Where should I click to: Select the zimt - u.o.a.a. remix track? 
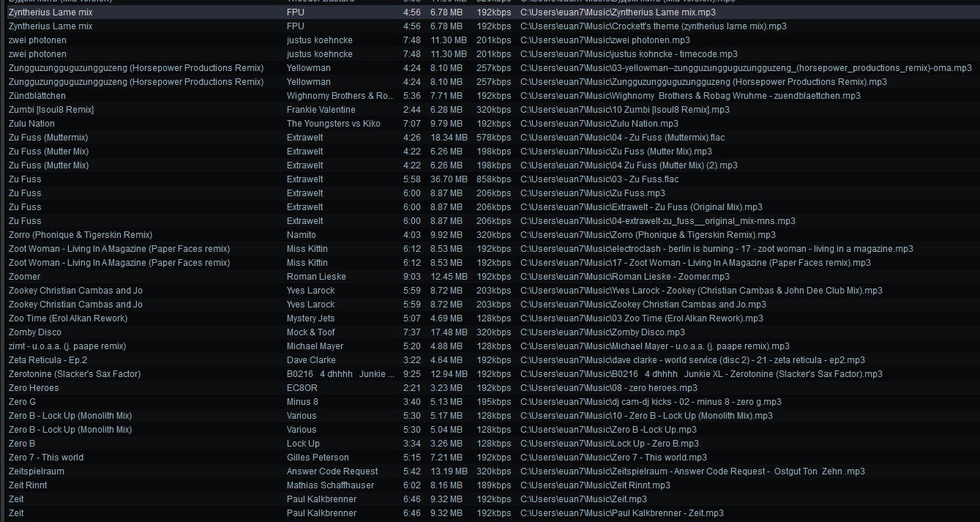[67, 346]
